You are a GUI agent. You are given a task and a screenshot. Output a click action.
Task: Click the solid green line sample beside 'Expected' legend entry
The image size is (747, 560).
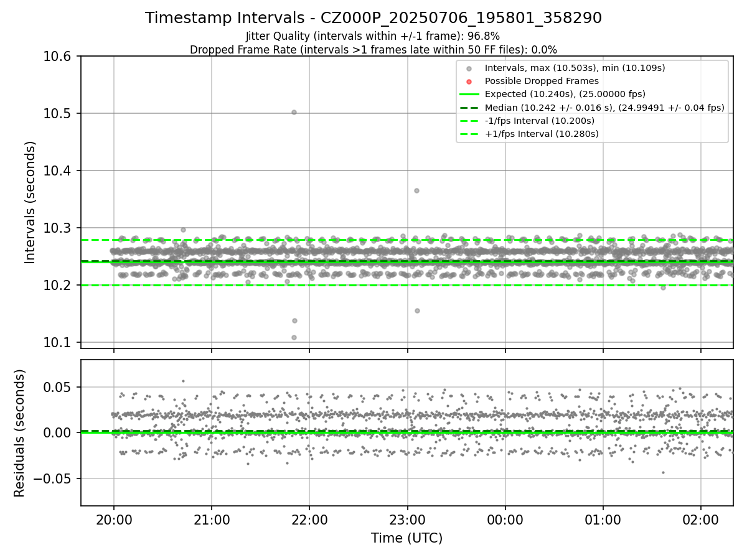[x=469, y=95]
